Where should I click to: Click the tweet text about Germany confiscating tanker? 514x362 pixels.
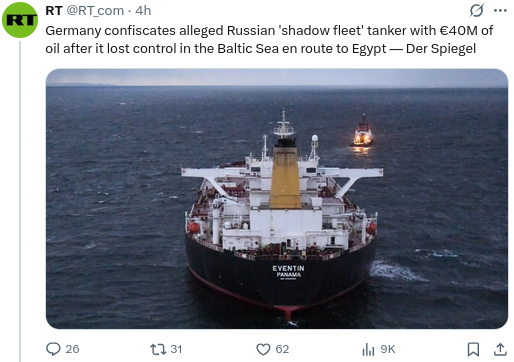click(x=269, y=39)
